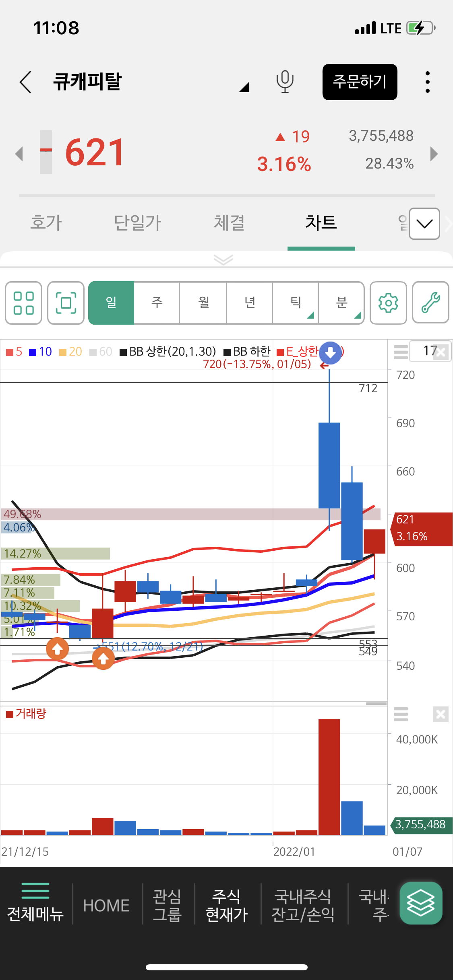Viewport: 453px width, 980px height.
Task: Select the 일 daily period
Action: pos(111,303)
